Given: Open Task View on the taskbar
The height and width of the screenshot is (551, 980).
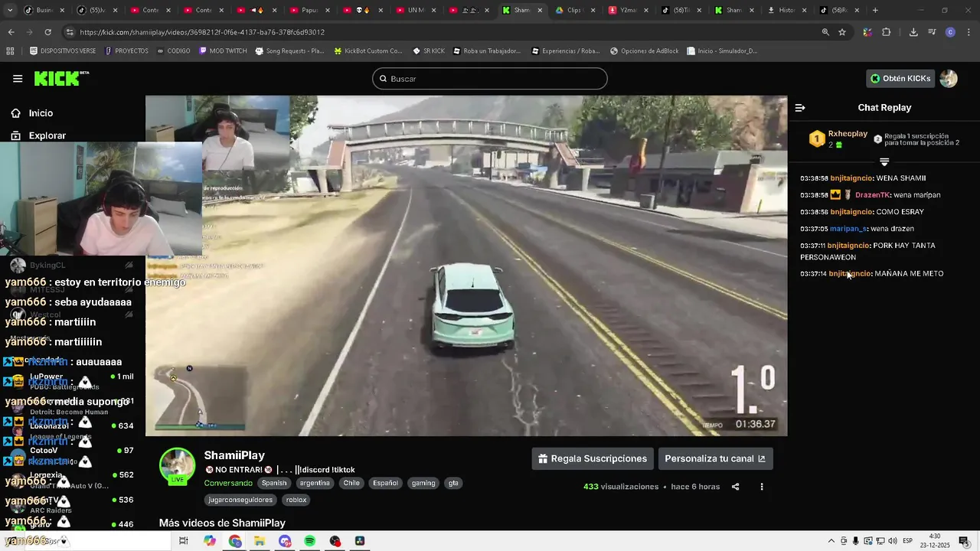Looking at the screenshot, I should (184, 541).
